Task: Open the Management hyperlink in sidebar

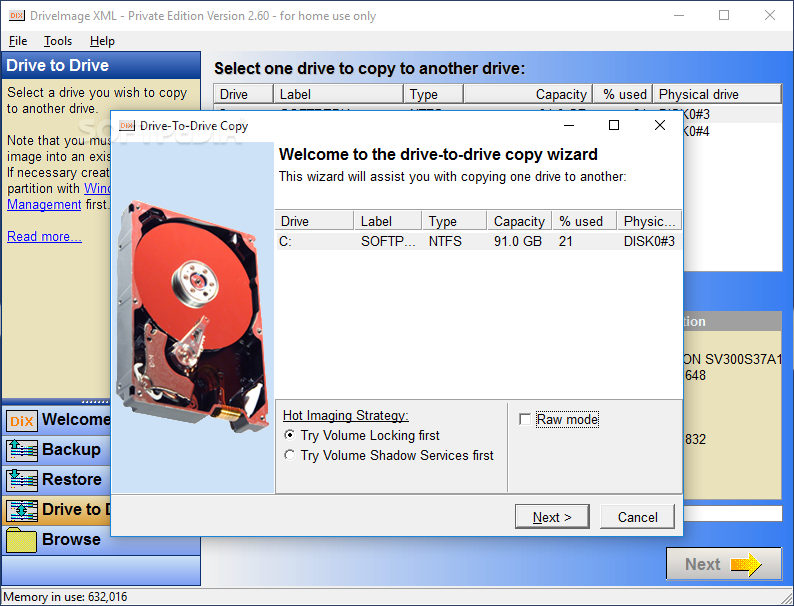Action: [x=44, y=205]
